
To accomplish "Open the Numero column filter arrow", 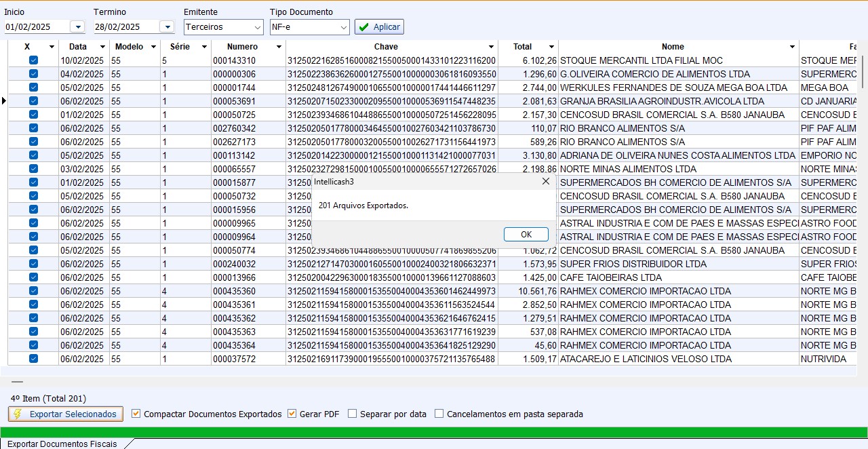I will 279,47.
